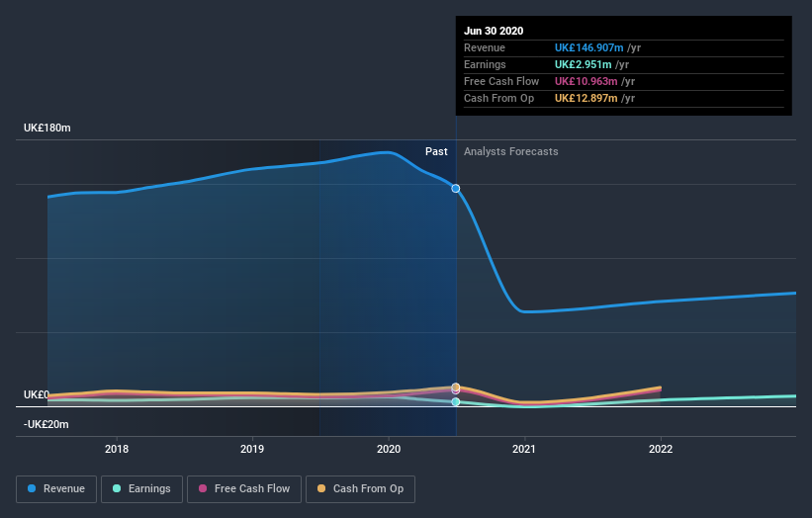Click the tooltip Cash From Op label

498,98
